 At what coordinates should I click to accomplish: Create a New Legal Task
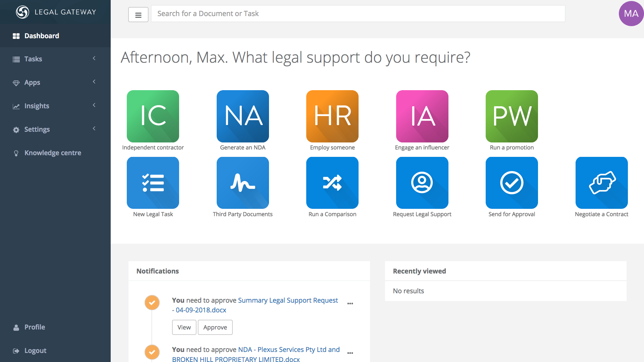coord(153,183)
